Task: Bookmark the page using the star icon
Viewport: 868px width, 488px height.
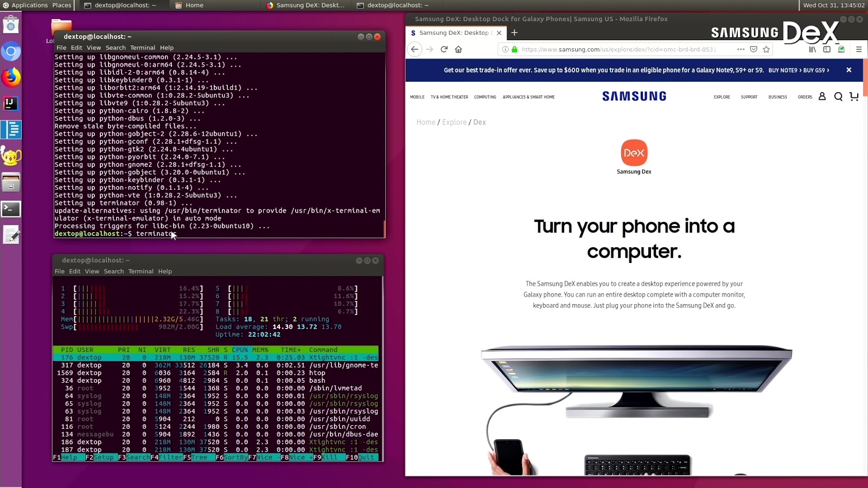Action: (x=766, y=49)
